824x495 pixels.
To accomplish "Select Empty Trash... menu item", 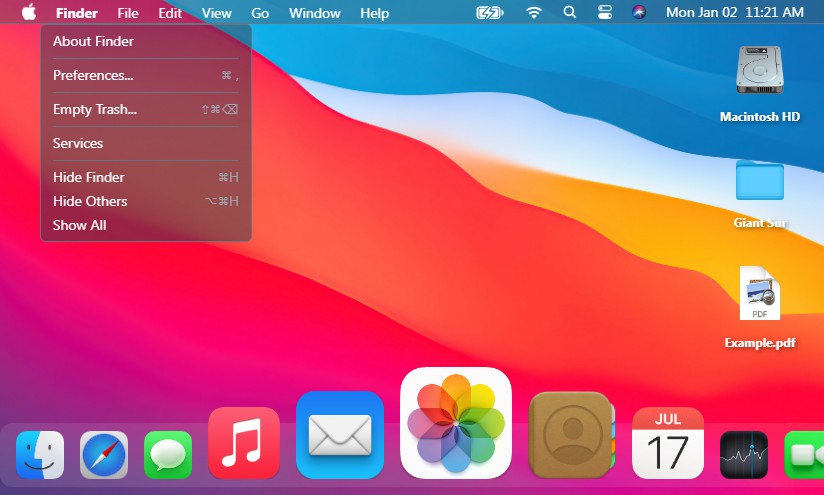I will pyautogui.click(x=95, y=109).
